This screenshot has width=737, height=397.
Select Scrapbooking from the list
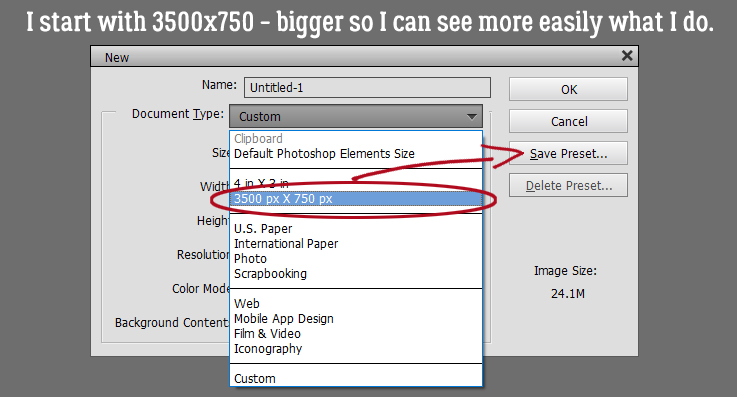click(356, 274)
